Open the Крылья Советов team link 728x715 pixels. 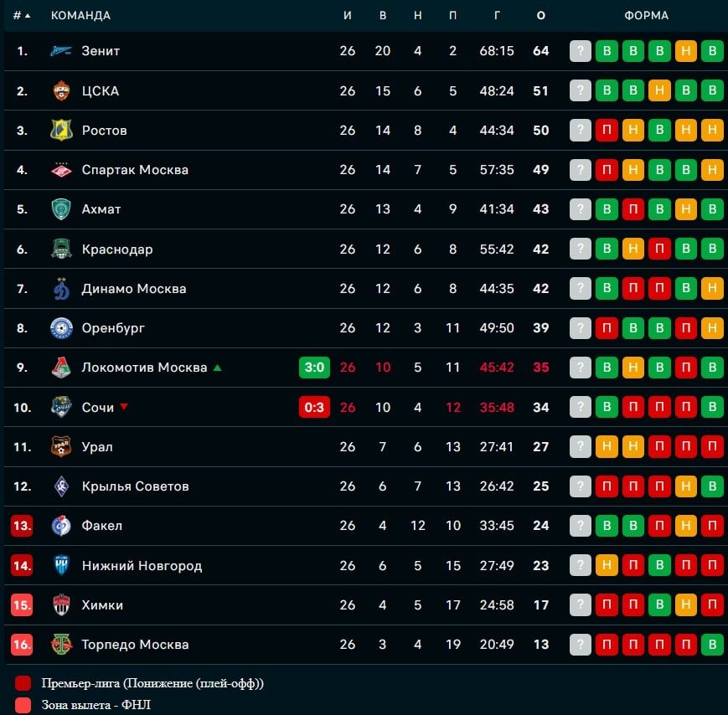[x=135, y=486]
